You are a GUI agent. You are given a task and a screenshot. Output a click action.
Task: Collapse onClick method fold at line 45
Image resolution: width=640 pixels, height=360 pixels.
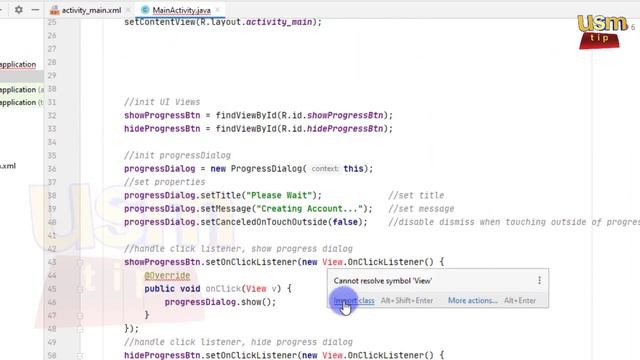click(x=80, y=289)
